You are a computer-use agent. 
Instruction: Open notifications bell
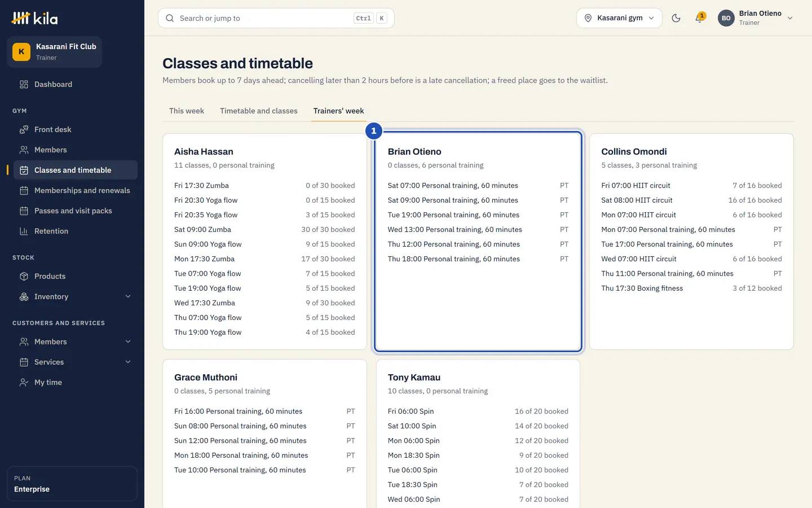[x=700, y=18]
